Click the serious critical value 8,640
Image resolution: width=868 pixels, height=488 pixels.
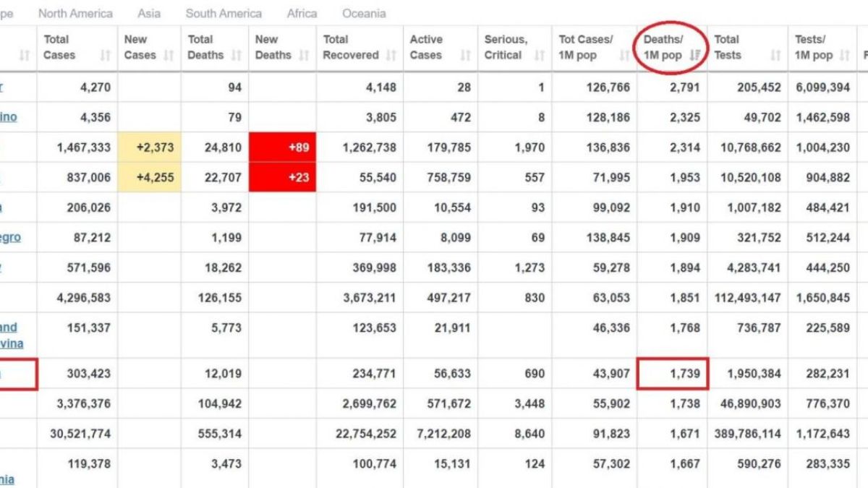click(x=529, y=434)
